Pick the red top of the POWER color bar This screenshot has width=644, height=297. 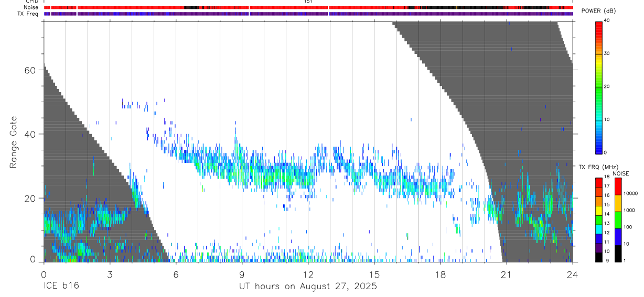tap(599, 25)
